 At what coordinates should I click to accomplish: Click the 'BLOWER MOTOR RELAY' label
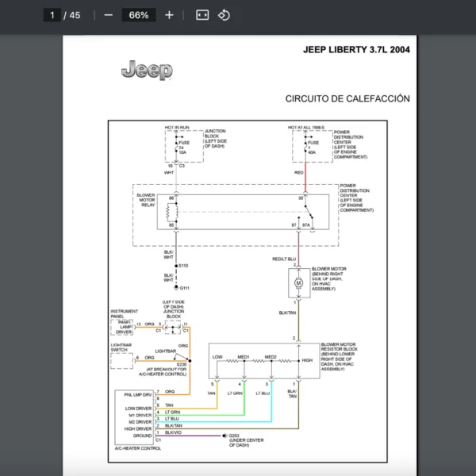coord(146,200)
